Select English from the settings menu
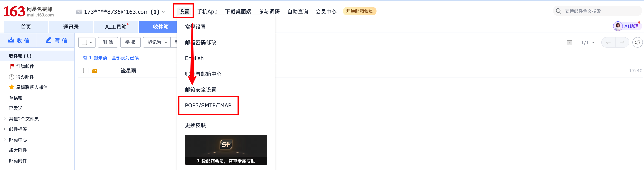 (194, 58)
